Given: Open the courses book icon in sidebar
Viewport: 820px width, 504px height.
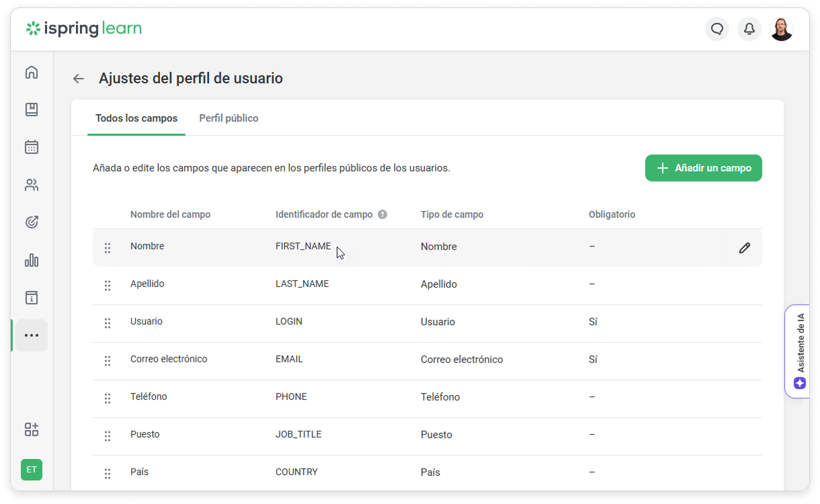Looking at the screenshot, I should click(32, 110).
